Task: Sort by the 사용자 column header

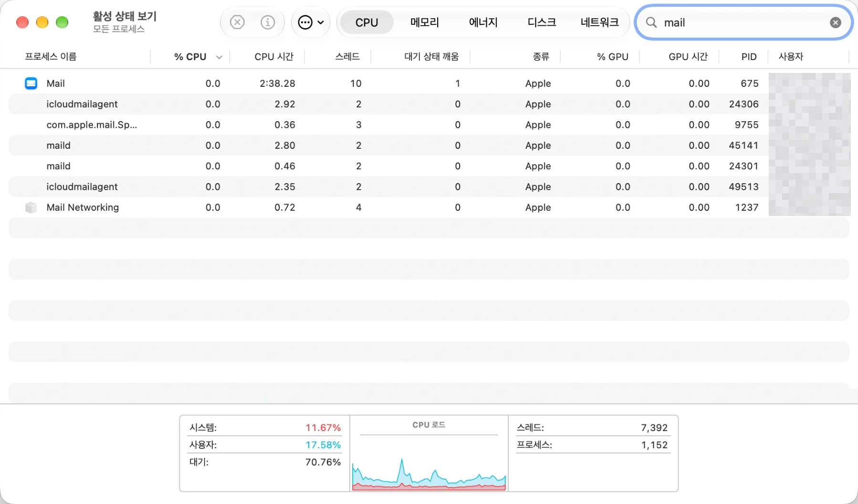Action: pyautogui.click(x=791, y=57)
